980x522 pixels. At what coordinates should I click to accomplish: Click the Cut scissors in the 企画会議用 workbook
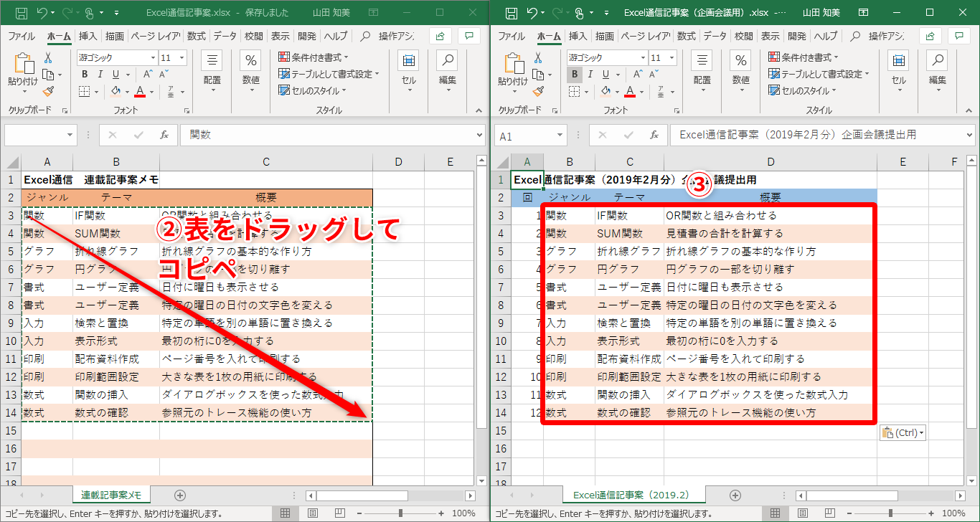pyautogui.click(x=538, y=58)
